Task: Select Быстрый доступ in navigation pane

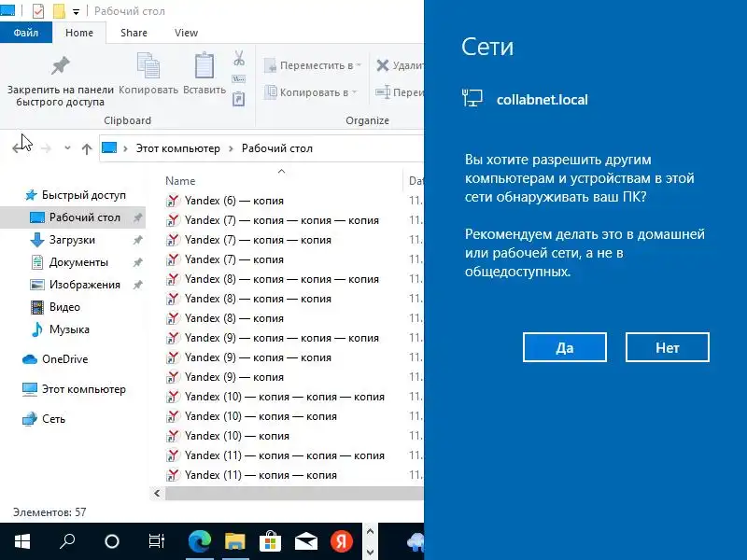Action: (x=76, y=195)
